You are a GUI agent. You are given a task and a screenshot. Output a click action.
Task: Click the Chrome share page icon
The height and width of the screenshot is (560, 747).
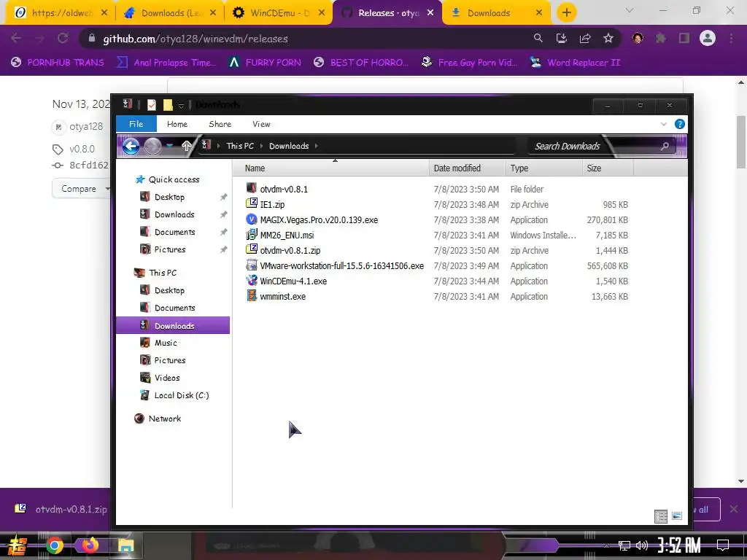(x=585, y=39)
